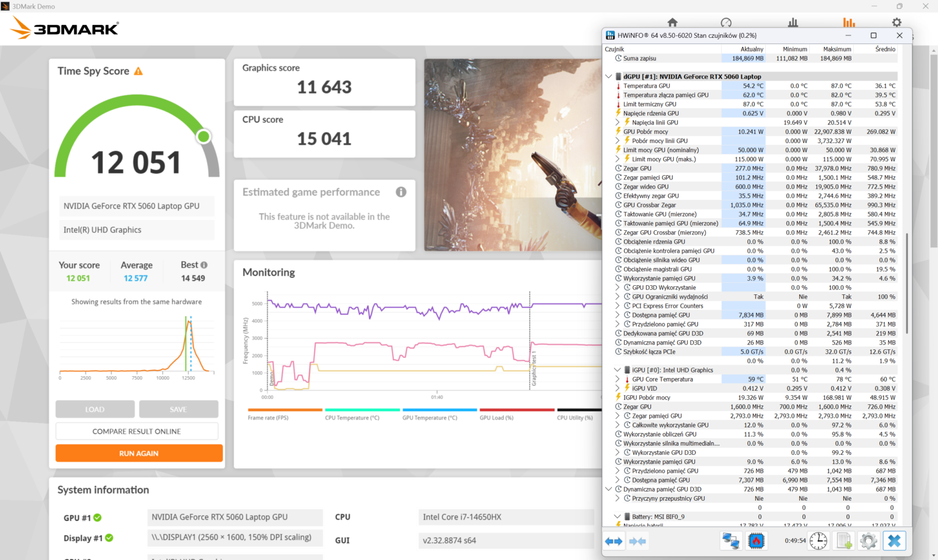The height and width of the screenshot is (560, 938).
Task: Expand the Limit mocy GPU (maks.) row
Action: point(617,159)
